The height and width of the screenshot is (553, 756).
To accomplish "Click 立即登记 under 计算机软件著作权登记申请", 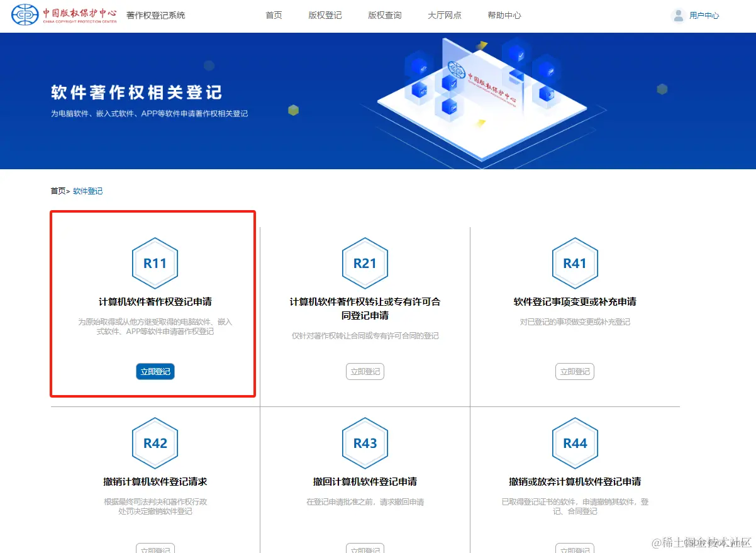I will (x=155, y=371).
